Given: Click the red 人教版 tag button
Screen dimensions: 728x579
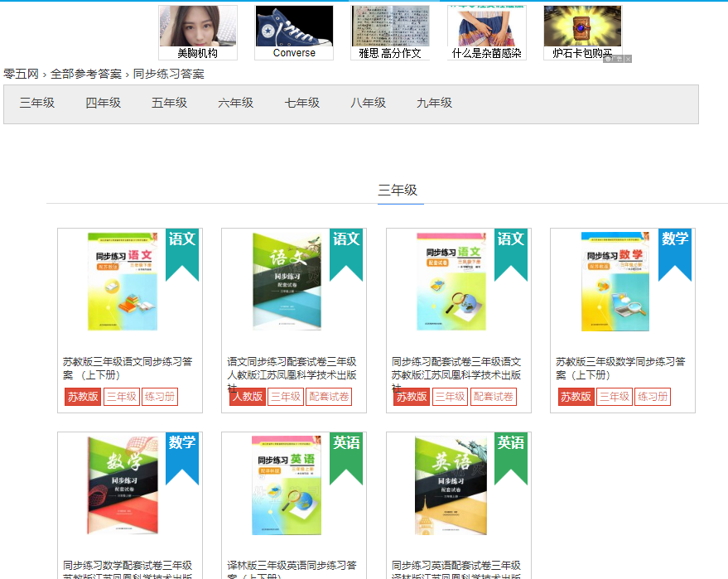Looking at the screenshot, I should tap(247, 397).
